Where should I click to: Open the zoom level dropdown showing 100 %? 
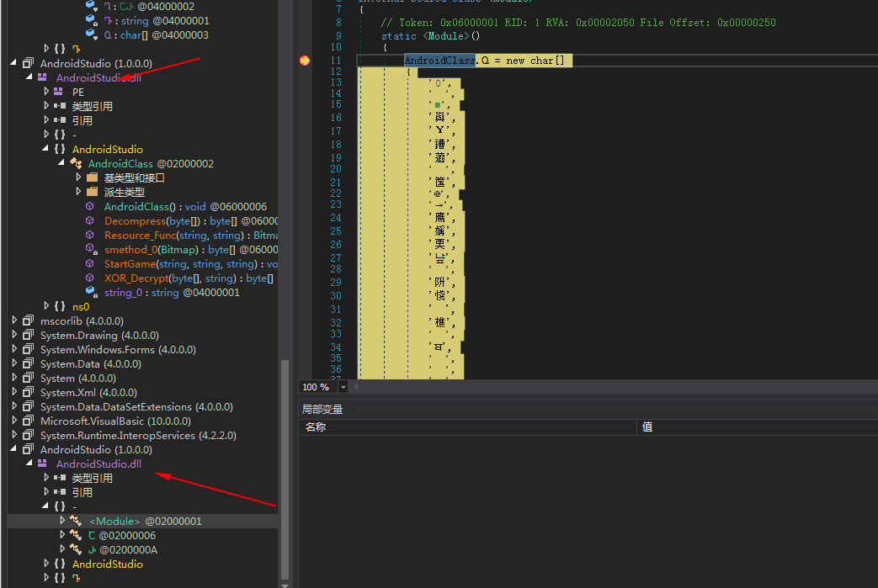tap(343, 387)
